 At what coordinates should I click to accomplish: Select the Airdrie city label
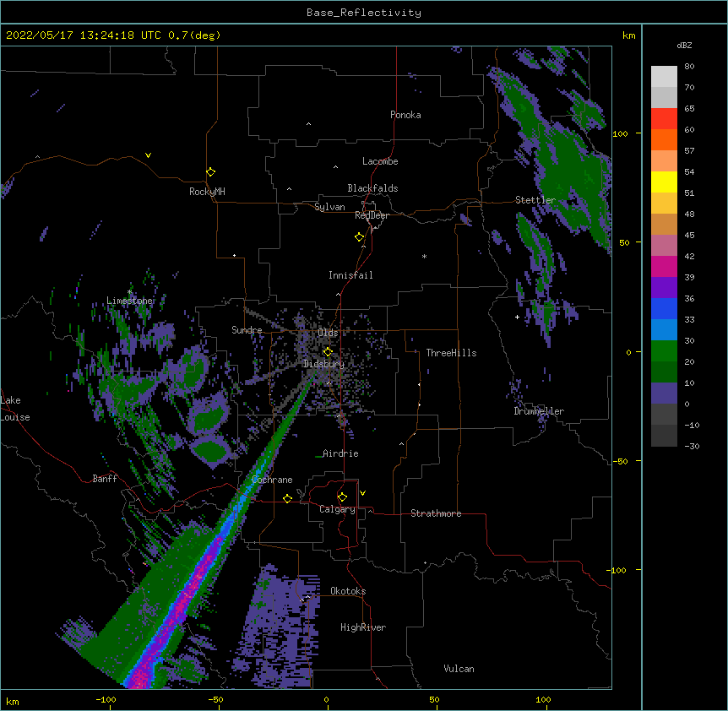point(340,453)
